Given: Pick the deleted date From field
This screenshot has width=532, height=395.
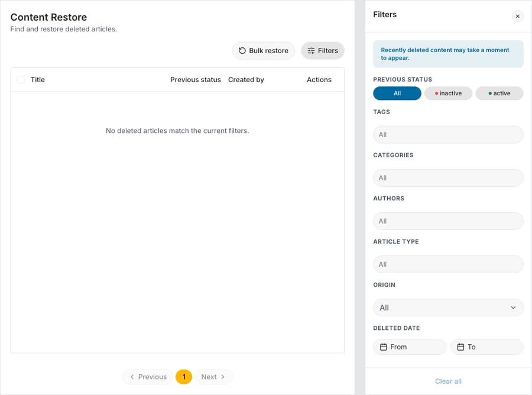Looking at the screenshot, I should point(410,347).
